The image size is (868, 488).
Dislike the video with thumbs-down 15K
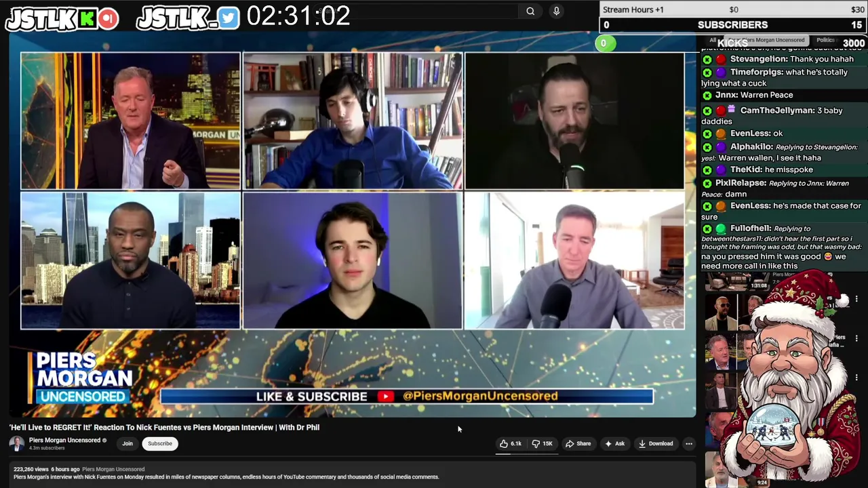tap(542, 444)
